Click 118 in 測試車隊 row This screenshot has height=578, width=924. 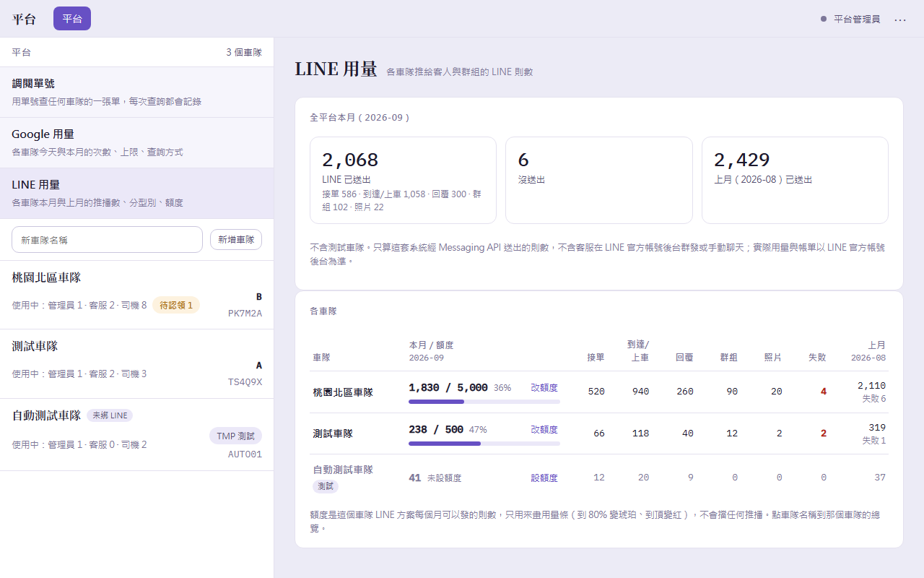(x=641, y=433)
